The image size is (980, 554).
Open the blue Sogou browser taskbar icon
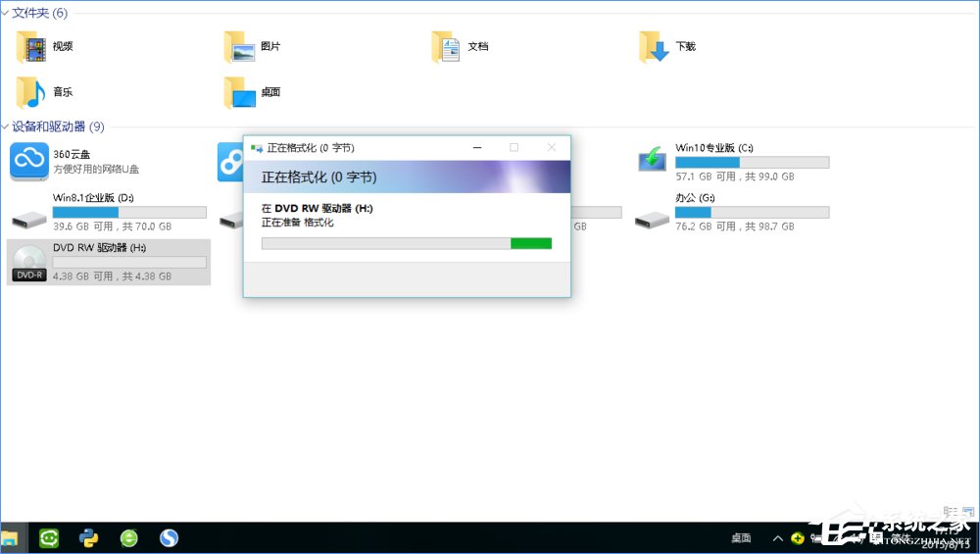pyautogui.click(x=169, y=537)
